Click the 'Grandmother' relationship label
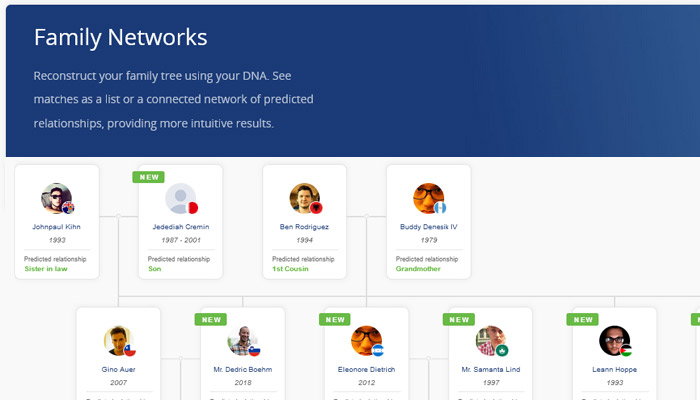Viewport: 700px width, 400px height. point(418,269)
